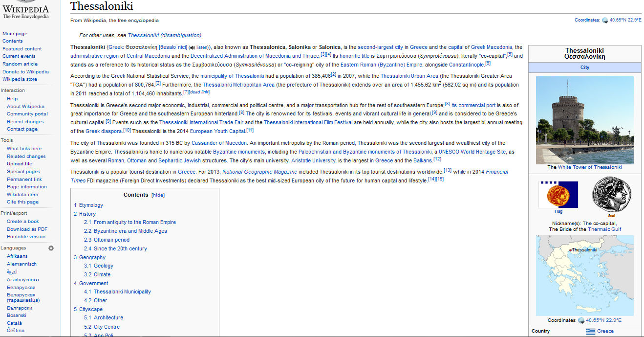Open Current events in the sidebar

pos(19,56)
